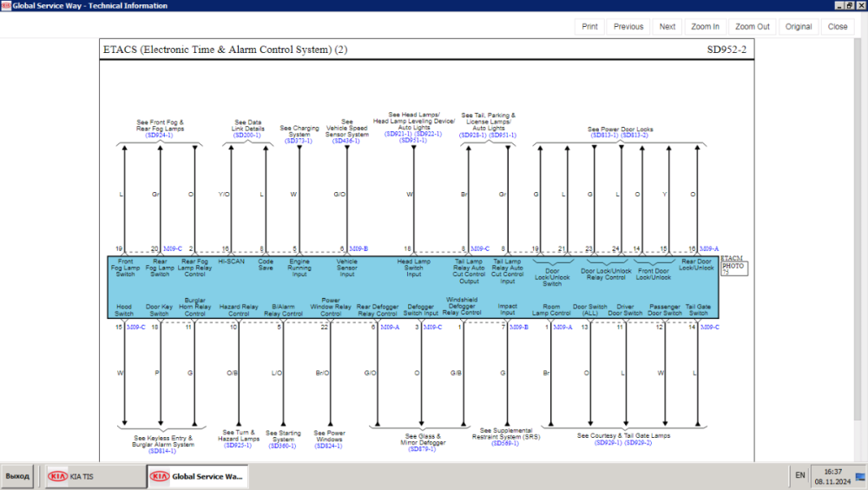This screenshot has height=490, width=868.
Task: Click the EN language indicator
Action: (800, 475)
